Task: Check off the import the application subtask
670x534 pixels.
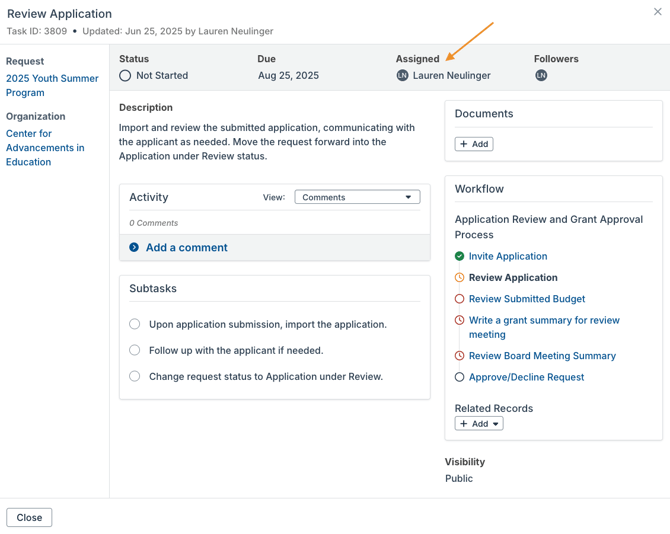Action: click(x=135, y=324)
